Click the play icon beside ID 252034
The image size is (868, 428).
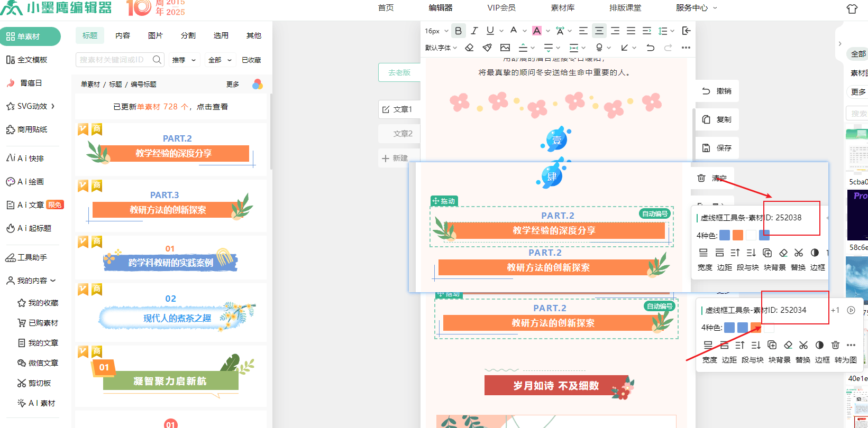(851, 310)
